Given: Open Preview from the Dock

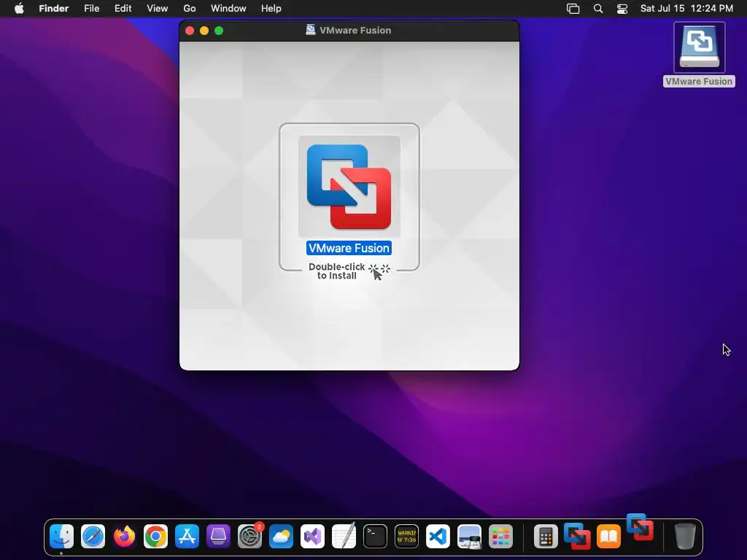Looking at the screenshot, I should pyautogui.click(x=469, y=537).
